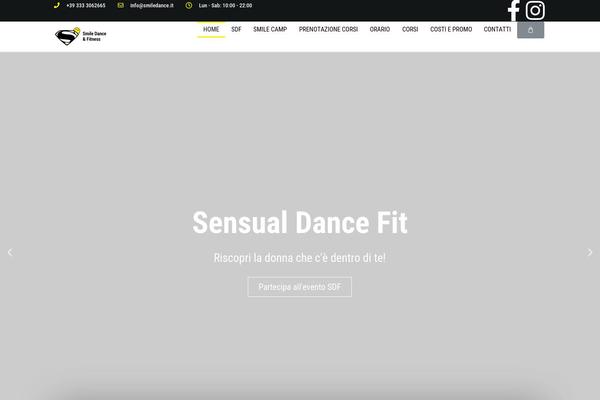
Task: Navigate to Costi e Promo
Action: [x=451, y=30]
